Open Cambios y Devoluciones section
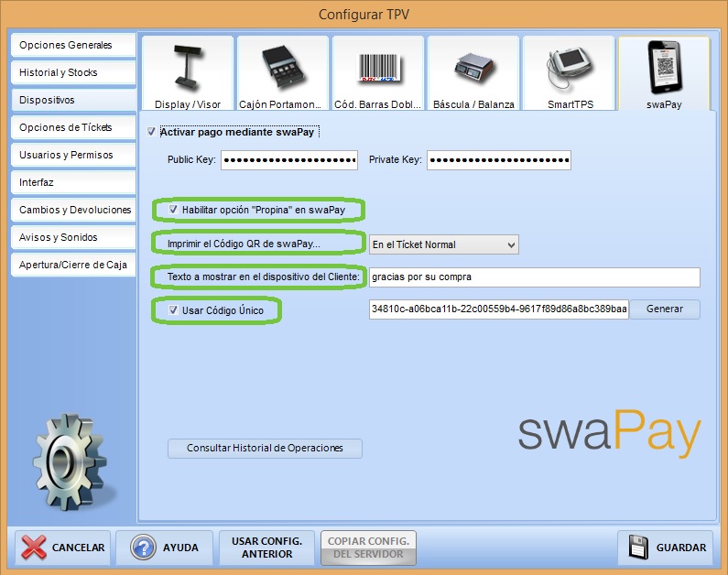Screen dimensions: 728x575 click(73, 210)
